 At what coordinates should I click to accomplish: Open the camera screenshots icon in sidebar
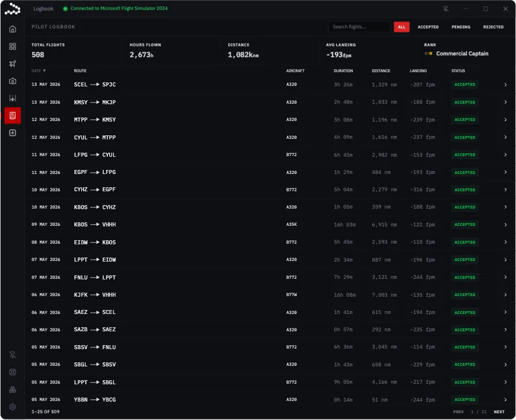(13, 81)
